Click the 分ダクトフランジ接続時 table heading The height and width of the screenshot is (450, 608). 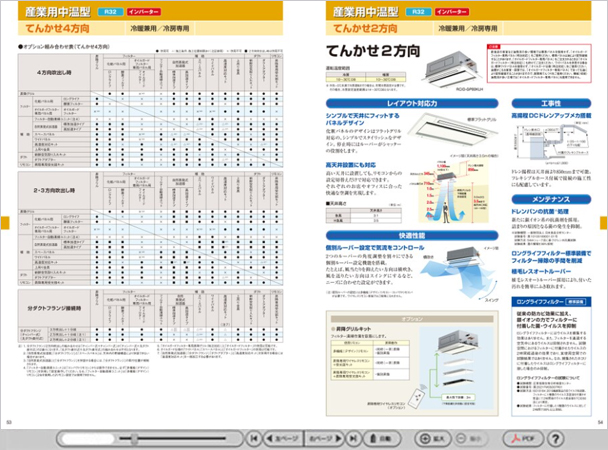tap(54, 309)
